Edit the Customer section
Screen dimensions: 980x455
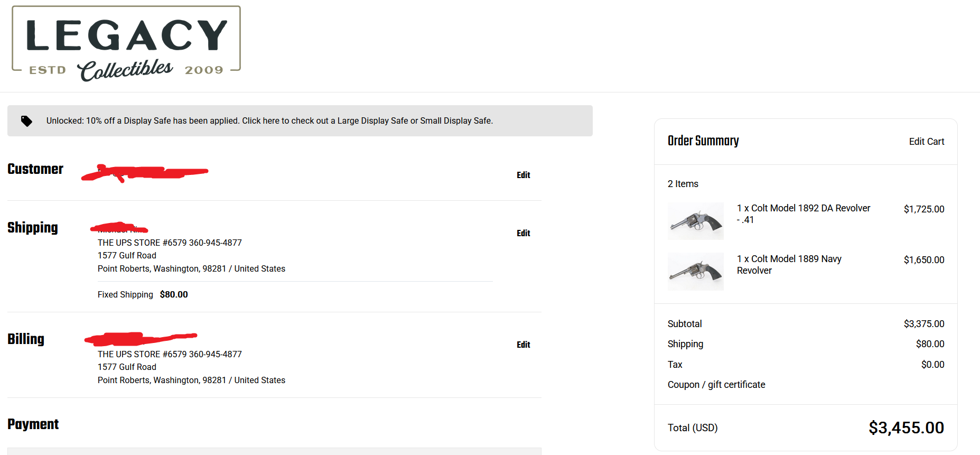(x=523, y=175)
